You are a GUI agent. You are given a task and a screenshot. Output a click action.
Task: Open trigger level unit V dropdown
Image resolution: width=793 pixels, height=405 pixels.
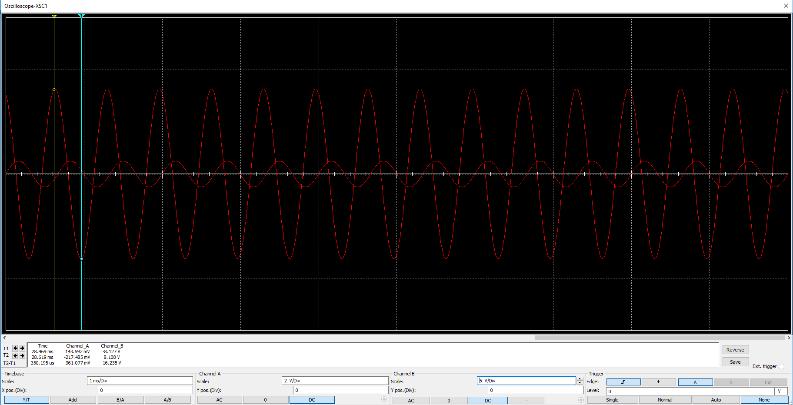click(x=781, y=391)
